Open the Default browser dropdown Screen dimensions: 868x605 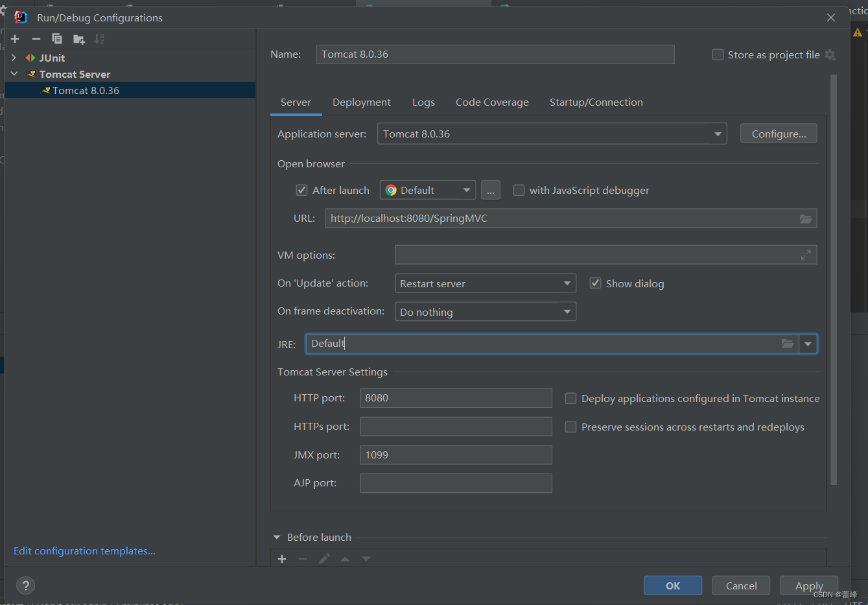tap(428, 190)
